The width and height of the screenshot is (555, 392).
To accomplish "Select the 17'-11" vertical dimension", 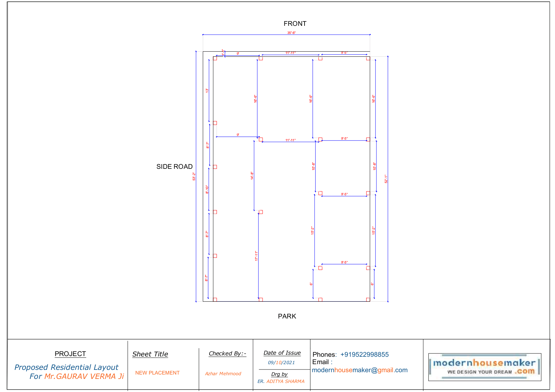I will 256,256.
